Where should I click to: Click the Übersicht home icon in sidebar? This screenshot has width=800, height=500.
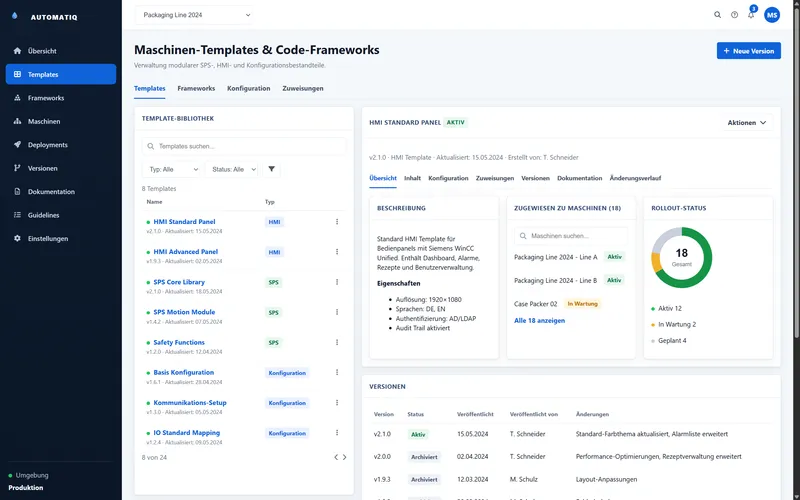pos(17,51)
